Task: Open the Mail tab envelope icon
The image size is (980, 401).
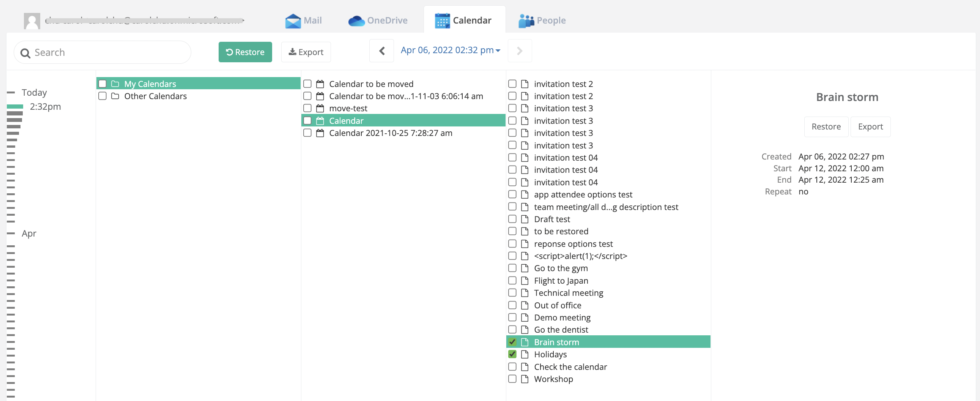Action: pos(293,21)
